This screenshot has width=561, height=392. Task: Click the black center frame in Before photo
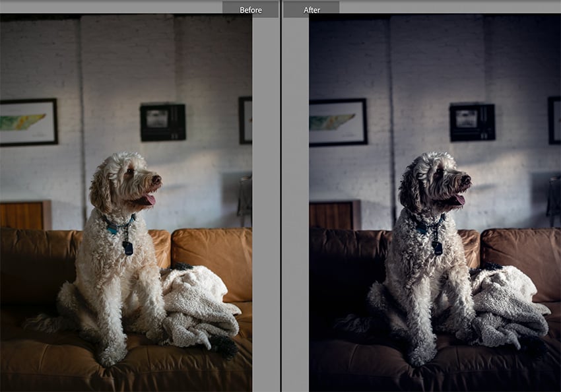[163, 122]
